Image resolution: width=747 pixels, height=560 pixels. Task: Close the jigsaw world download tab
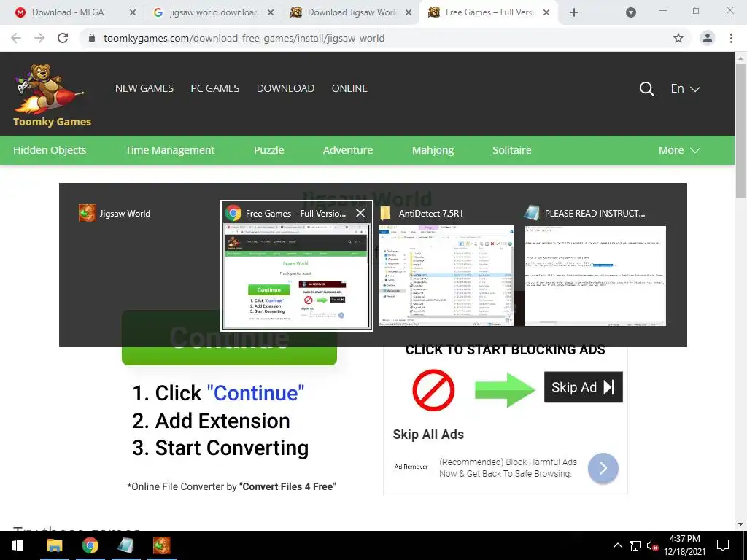[271, 13]
